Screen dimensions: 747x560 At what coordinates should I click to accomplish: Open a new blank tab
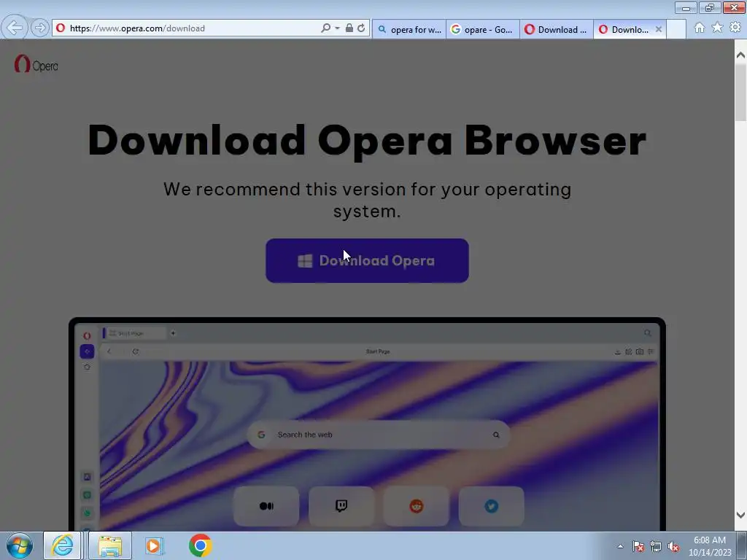(x=676, y=29)
